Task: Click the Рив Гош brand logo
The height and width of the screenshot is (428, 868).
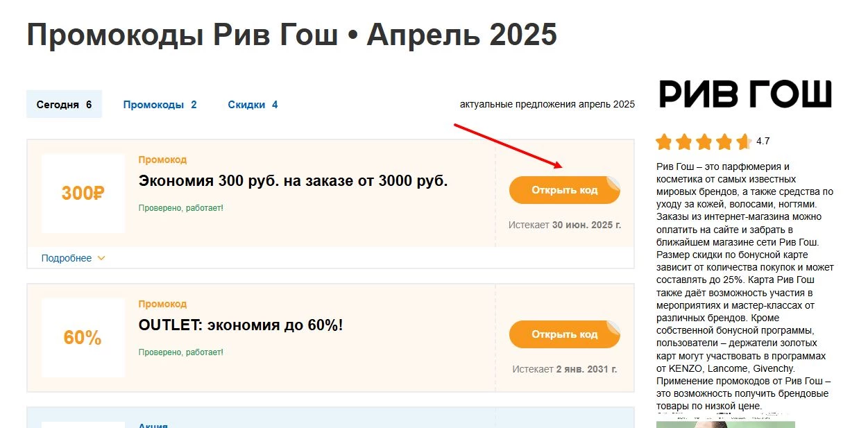Action: point(744,94)
